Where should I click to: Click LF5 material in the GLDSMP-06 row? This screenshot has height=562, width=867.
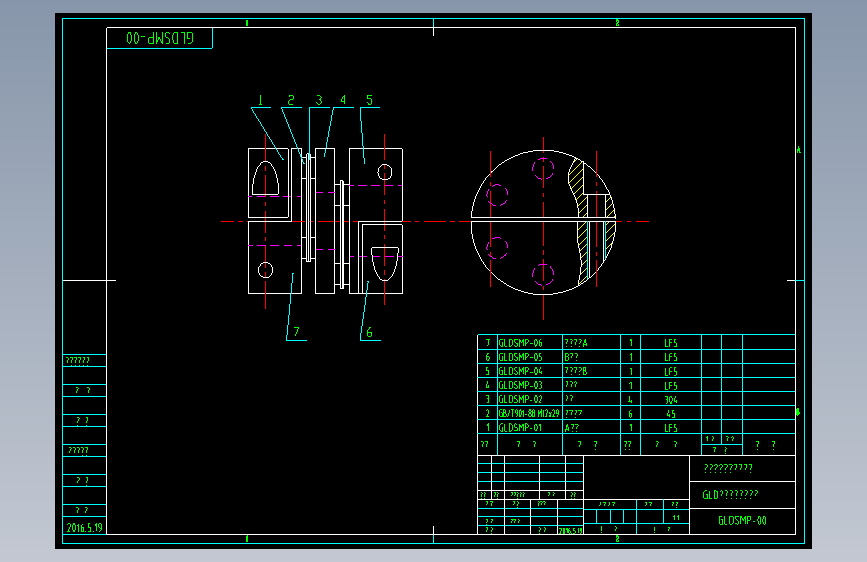click(x=671, y=343)
